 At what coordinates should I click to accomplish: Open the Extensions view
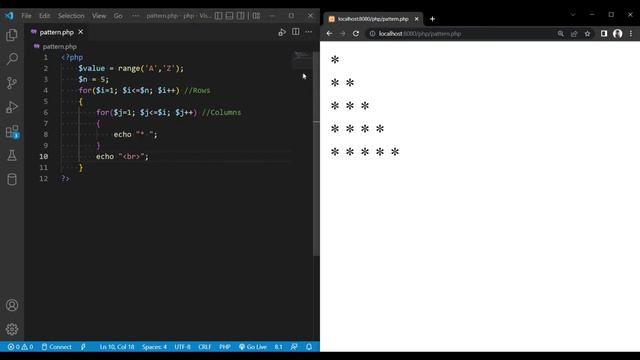12,131
